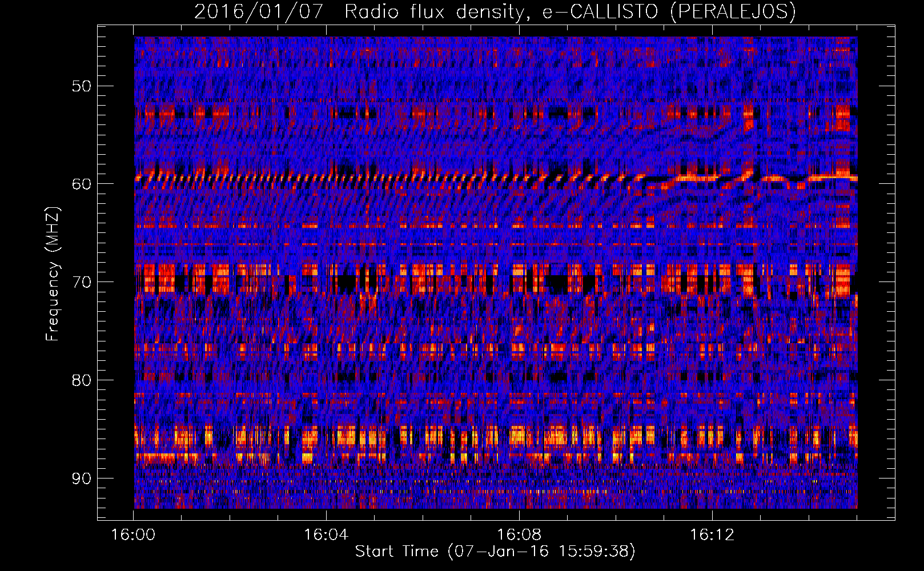Click the 'Start Time (07-Jan-16 15:59:38)' label

pyautogui.click(x=495, y=552)
